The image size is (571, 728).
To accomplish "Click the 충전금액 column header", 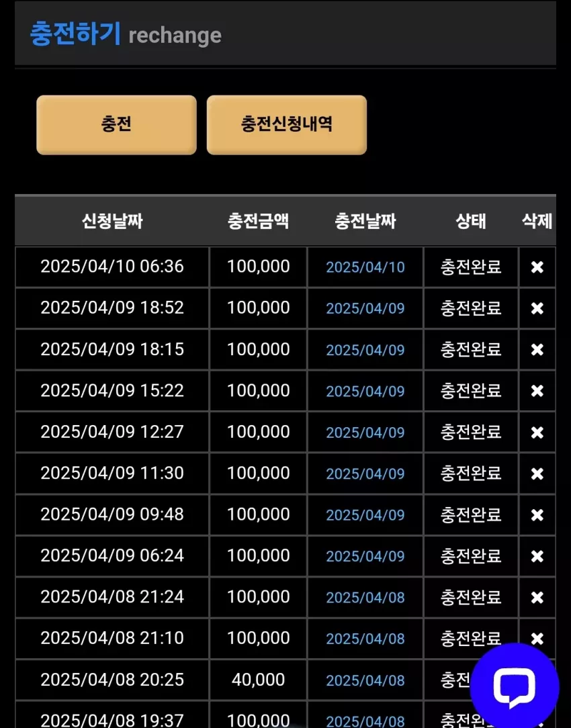I will (258, 220).
